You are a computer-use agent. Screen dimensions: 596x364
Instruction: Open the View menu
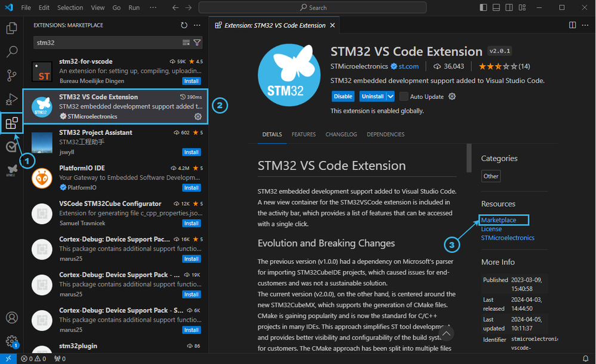[x=98, y=8]
